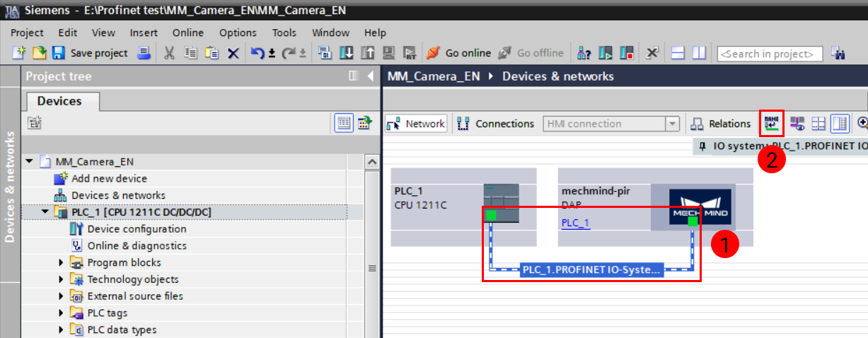Screen dimensions: 868x338
Task: Open the Help menu
Action: coord(375,33)
